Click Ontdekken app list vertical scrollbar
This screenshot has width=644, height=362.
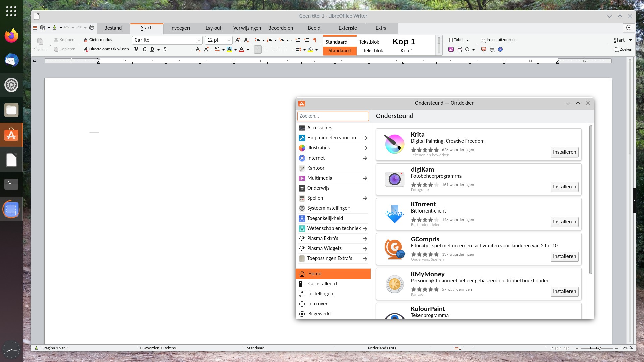click(591, 199)
